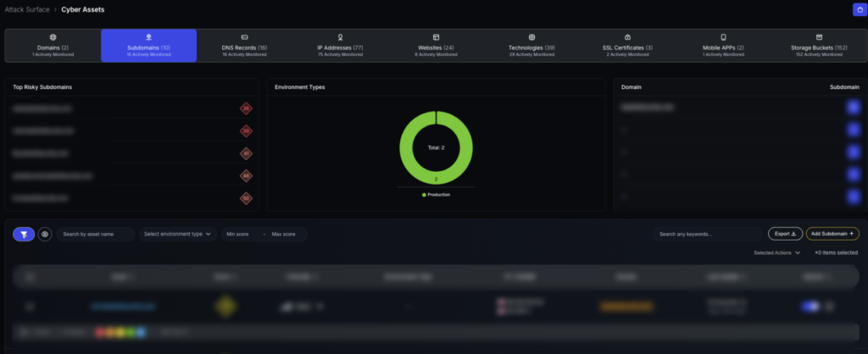Open the Select environment type dropdown
This screenshot has width=868, height=354.
(x=178, y=234)
